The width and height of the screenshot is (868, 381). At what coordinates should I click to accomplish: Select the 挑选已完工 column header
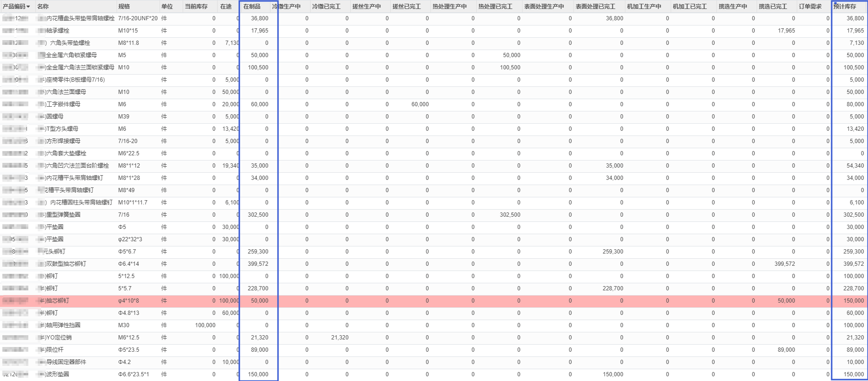point(773,7)
